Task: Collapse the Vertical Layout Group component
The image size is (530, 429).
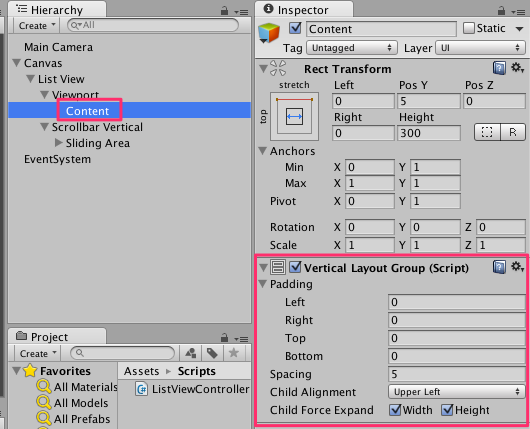Action: click(x=263, y=268)
